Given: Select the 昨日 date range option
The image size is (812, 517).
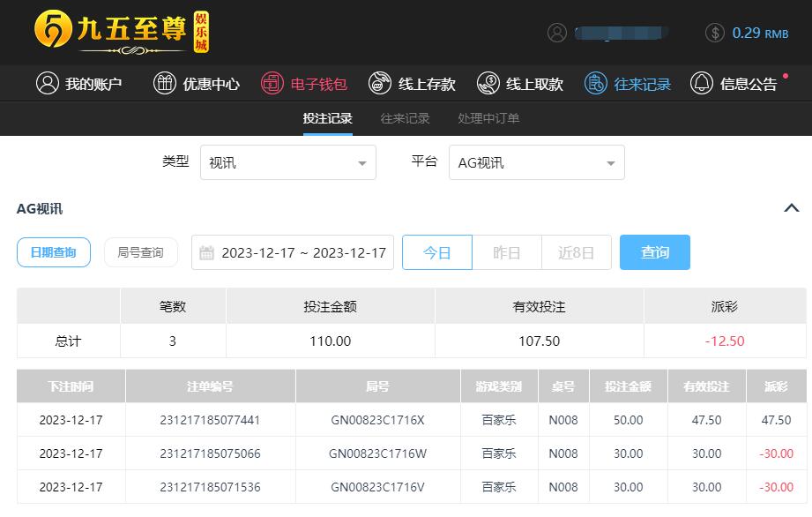Looking at the screenshot, I should click(506, 252).
